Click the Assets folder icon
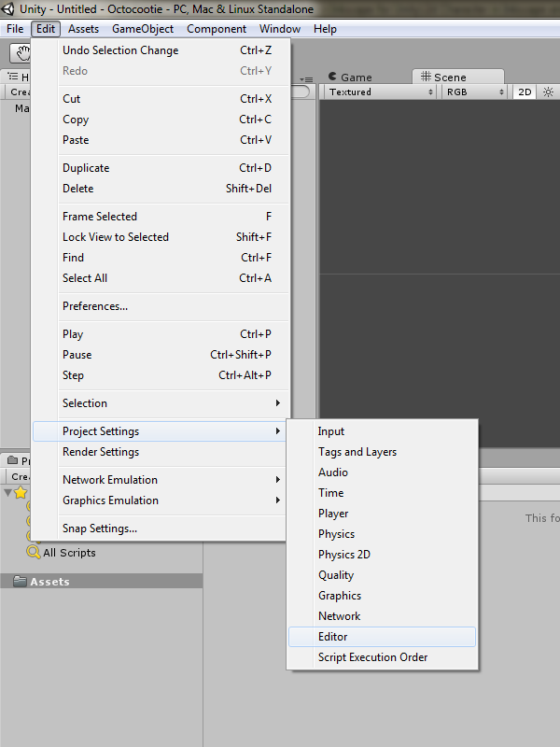This screenshot has height=747, width=560. pyautogui.click(x=19, y=582)
